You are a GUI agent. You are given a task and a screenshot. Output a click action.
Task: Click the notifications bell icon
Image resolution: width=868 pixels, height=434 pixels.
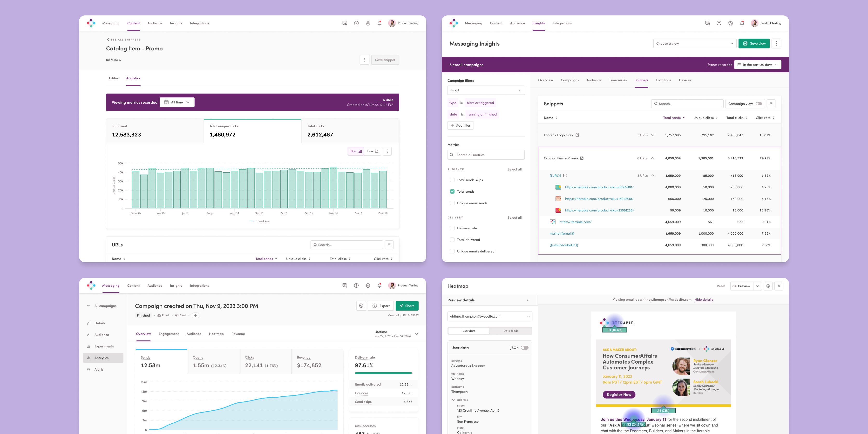pos(380,23)
